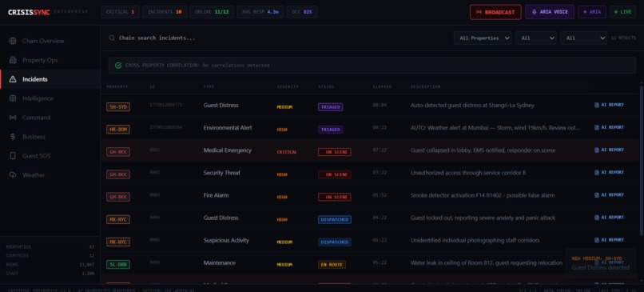Activate the ARIA VOICE microphone button
The width and height of the screenshot is (644, 292).
click(550, 12)
